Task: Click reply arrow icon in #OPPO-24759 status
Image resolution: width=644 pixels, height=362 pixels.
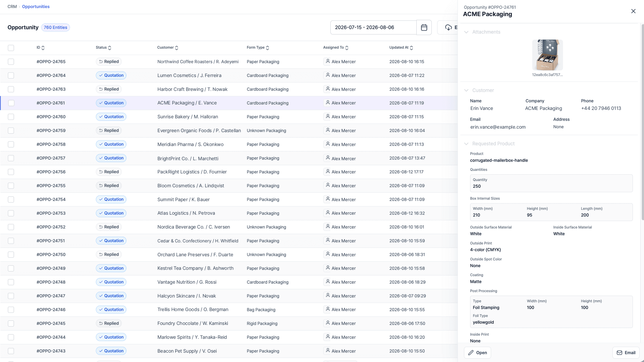Action: (101, 131)
